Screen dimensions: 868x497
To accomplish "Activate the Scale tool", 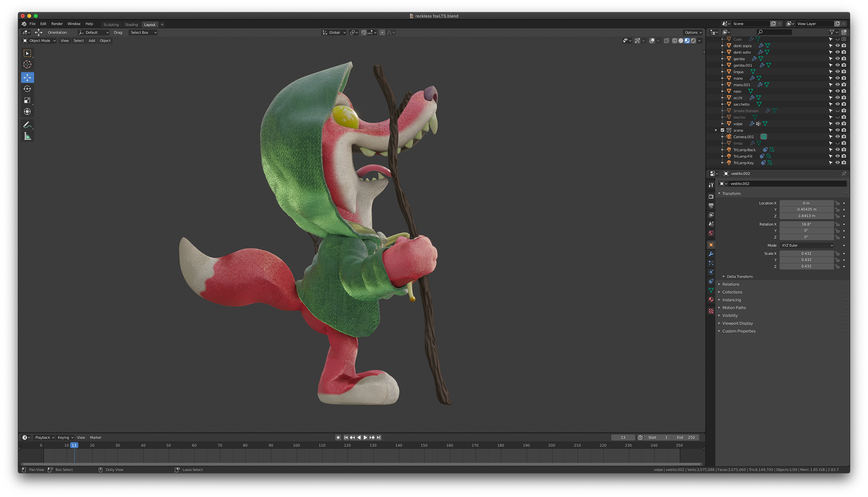I will [x=27, y=100].
